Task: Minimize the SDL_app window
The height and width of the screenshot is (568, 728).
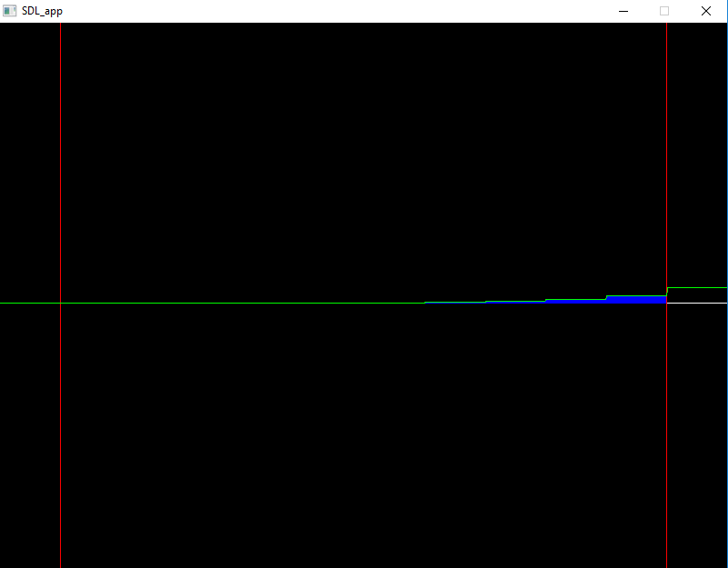Action: point(623,11)
